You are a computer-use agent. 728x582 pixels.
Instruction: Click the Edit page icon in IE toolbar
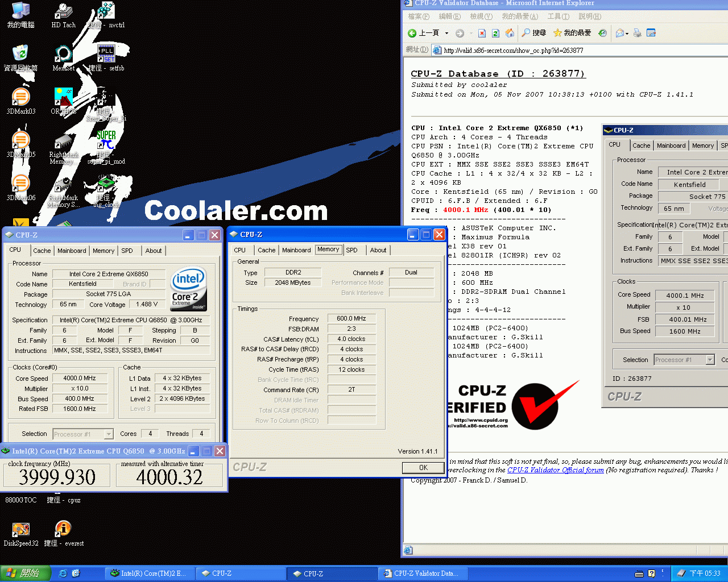pyautogui.click(x=651, y=33)
